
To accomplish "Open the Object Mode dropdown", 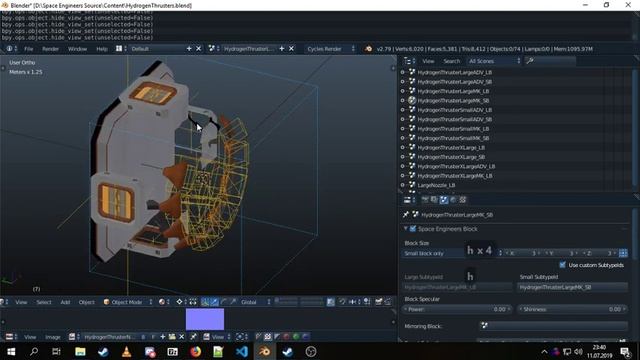I will (128, 302).
